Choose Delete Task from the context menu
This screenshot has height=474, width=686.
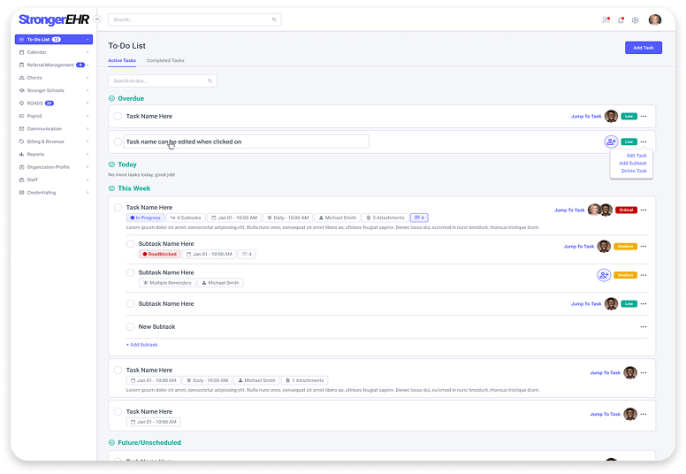[x=634, y=171]
